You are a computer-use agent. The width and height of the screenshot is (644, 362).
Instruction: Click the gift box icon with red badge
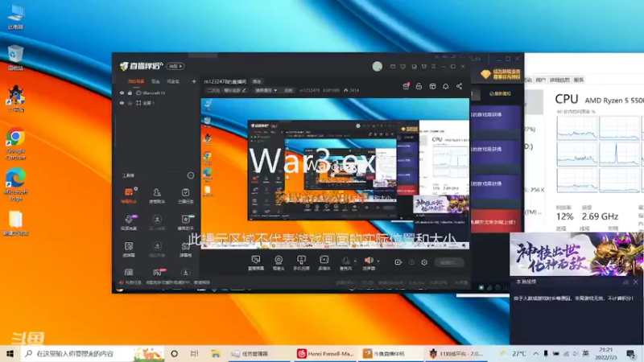(406, 86)
